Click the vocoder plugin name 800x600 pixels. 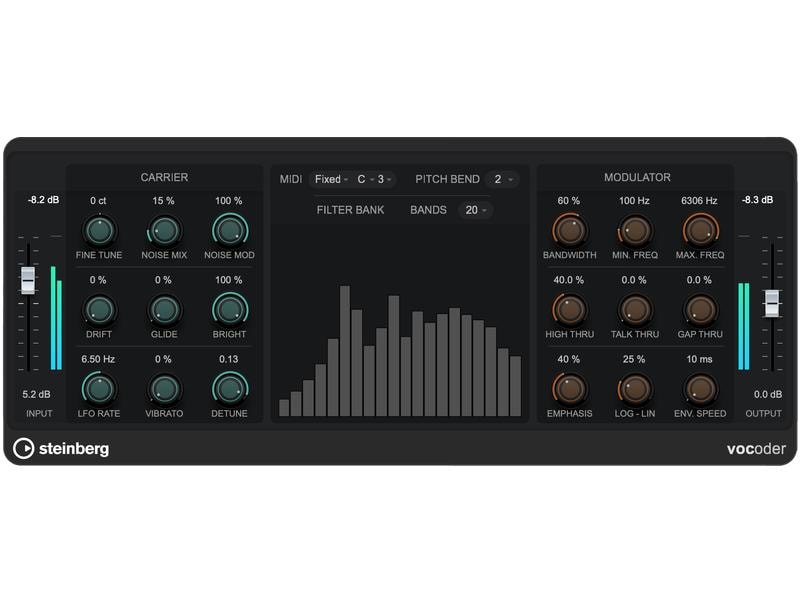[x=756, y=449]
